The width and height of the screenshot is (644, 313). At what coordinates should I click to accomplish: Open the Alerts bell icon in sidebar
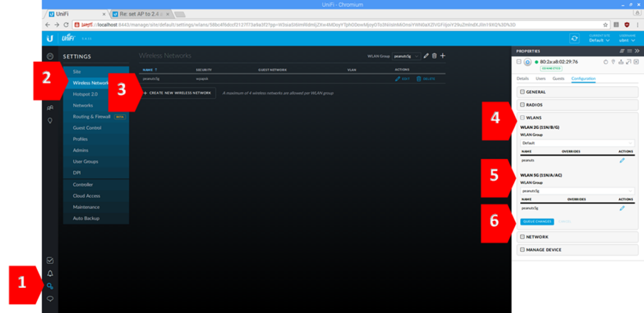click(x=50, y=273)
